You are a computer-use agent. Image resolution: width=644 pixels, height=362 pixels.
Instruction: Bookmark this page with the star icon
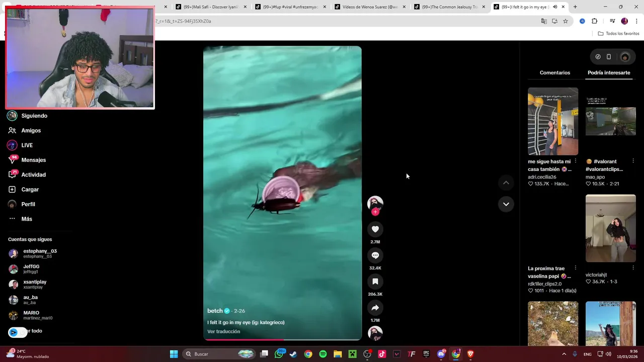tap(566, 21)
